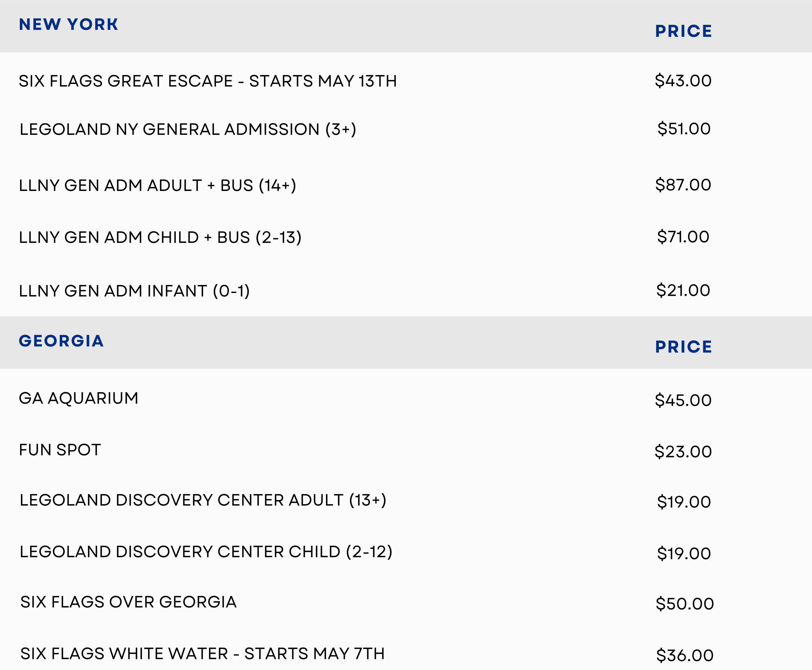Image resolution: width=812 pixels, height=670 pixels.
Task: Select the Six Flags Over Georgia listing
Action: point(128,602)
